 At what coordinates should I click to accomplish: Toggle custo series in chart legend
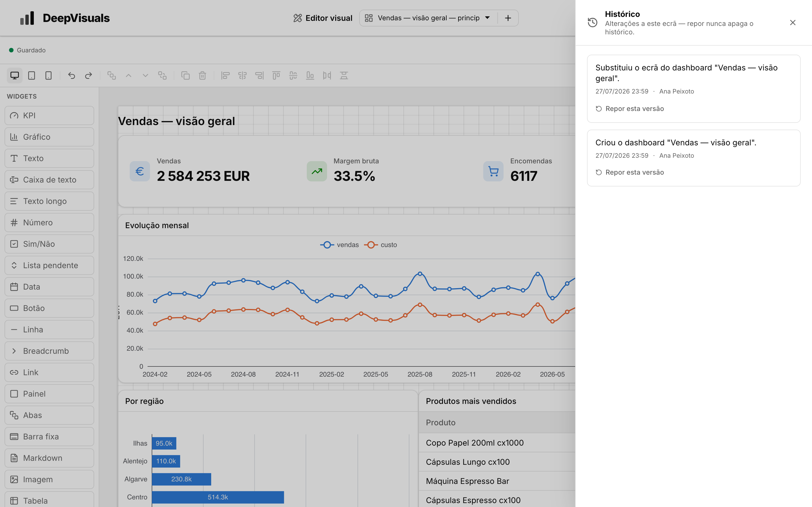(381, 245)
